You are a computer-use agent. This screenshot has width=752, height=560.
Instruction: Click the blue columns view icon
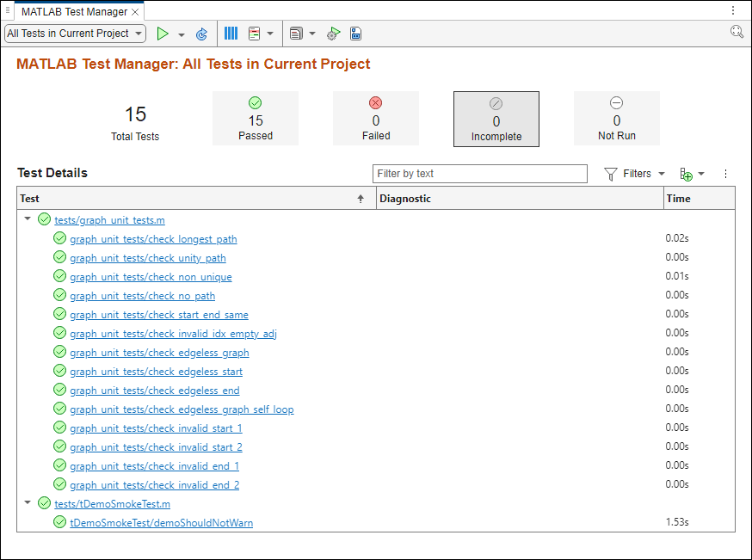click(x=231, y=33)
